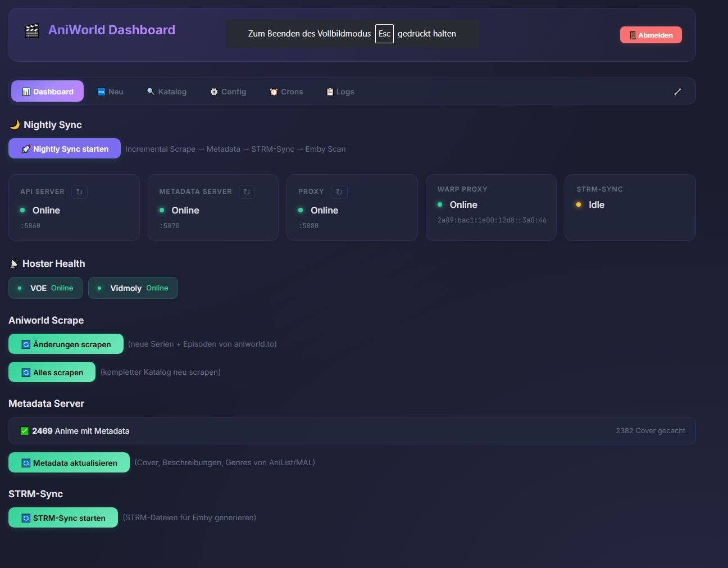Click the kompletter Katalog neu scrapen note
This screenshot has height=568, width=728.
161,372
